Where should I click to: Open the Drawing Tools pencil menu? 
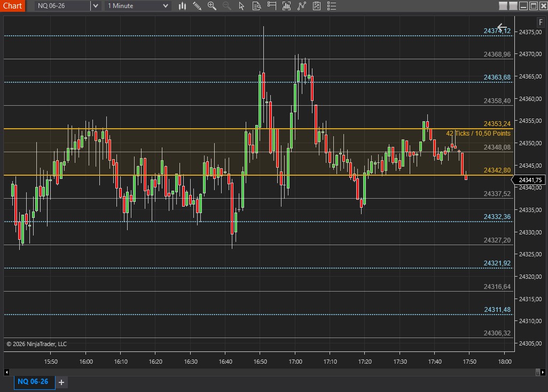tap(197, 6)
